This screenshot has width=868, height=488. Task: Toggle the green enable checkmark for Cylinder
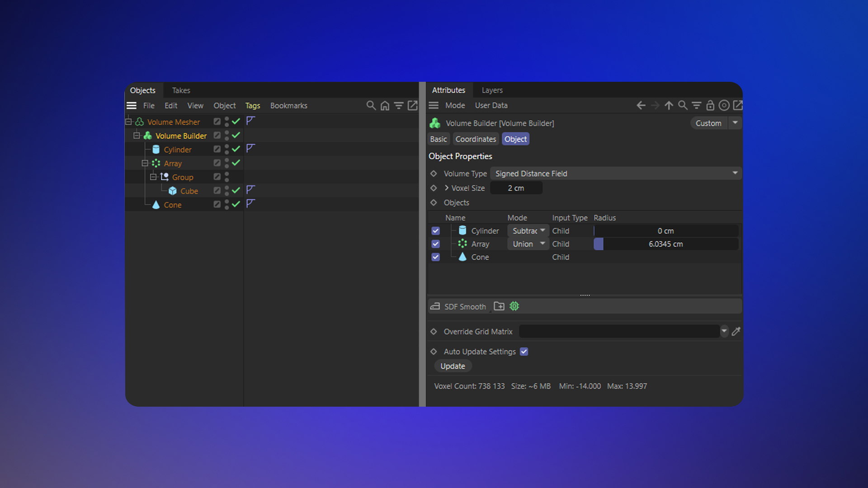click(x=236, y=149)
